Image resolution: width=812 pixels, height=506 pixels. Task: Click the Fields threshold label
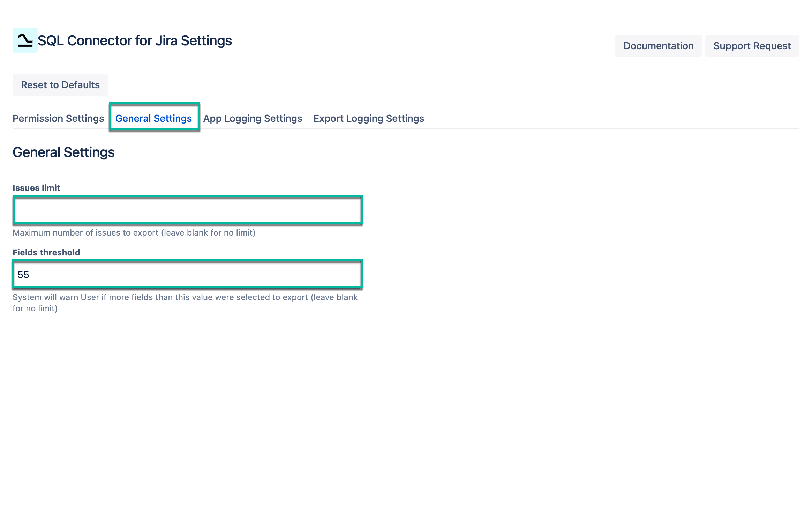coord(46,252)
